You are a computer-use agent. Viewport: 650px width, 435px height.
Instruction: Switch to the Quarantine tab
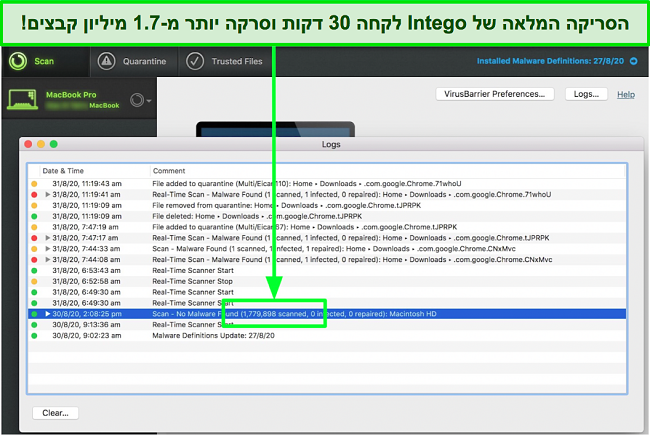coord(134,61)
